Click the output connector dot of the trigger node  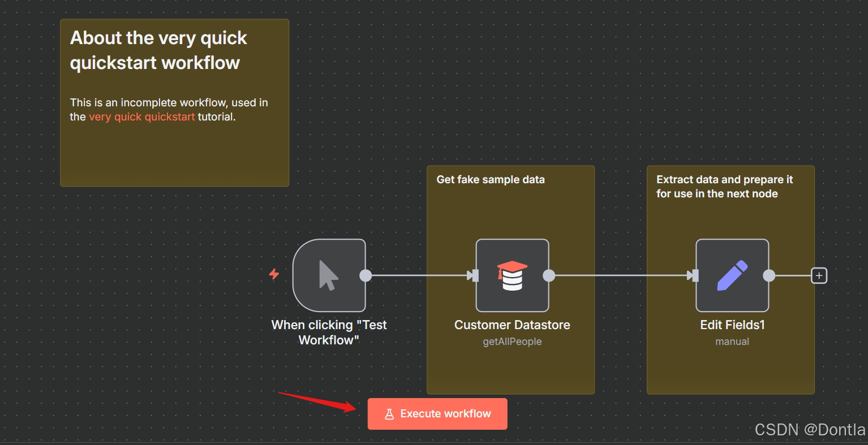click(x=366, y=276)
